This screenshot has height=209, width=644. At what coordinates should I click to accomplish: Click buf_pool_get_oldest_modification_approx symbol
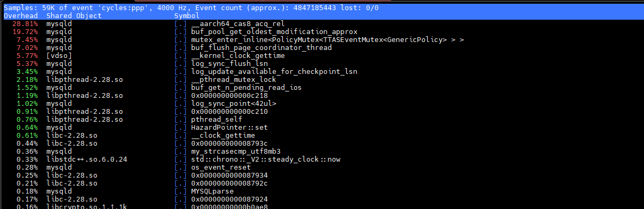[x=274, y=32]
